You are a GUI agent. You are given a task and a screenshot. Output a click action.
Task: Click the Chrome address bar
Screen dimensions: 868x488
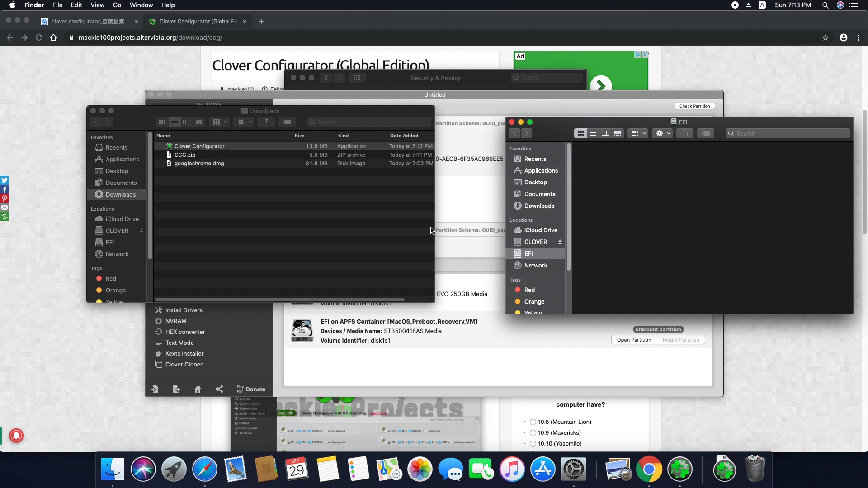pos(443,38)
